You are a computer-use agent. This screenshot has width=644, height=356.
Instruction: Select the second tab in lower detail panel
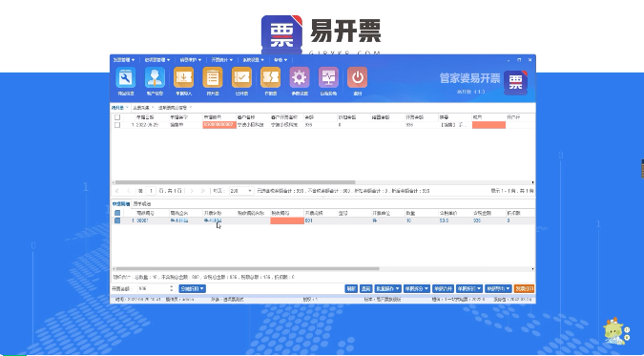click(142, 204)
